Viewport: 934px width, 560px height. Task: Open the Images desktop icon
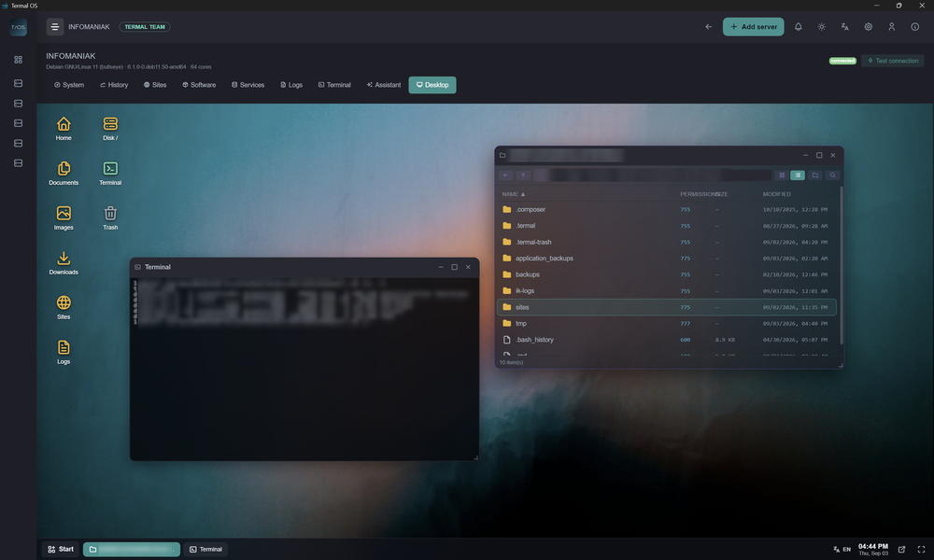point(64,217)
